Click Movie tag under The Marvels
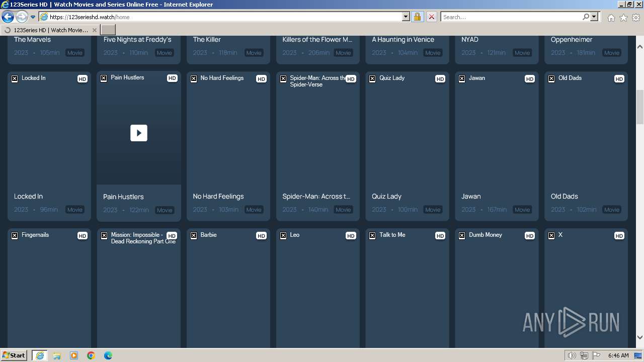The image size is (644, 362). [75, 53]
